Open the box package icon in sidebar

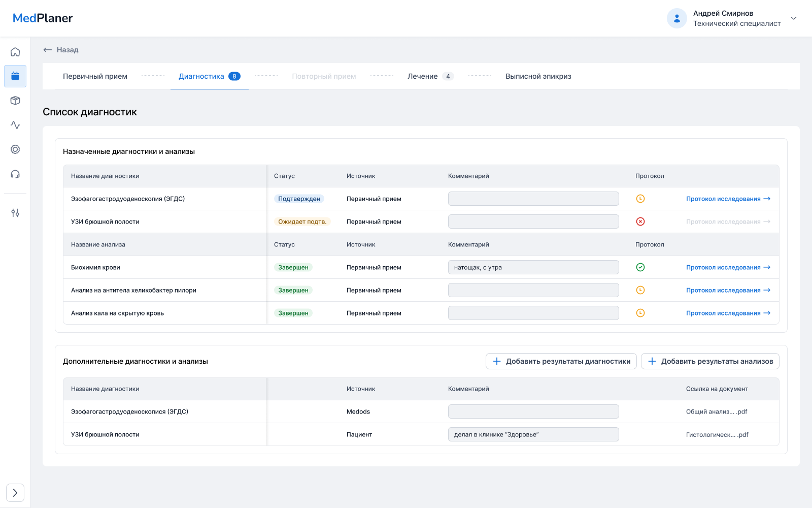click(15, 101)
